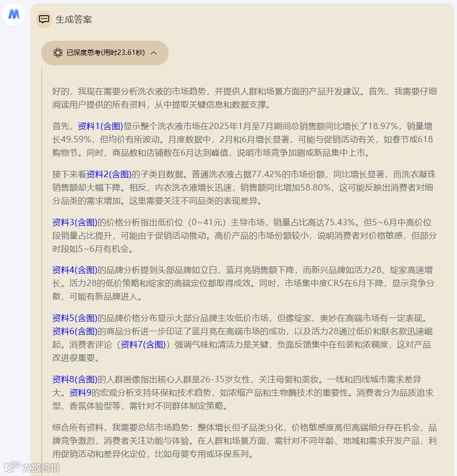Open the 资料2(含图) reference link
This screenshot has width=457, height=476.
pos(109,174)
